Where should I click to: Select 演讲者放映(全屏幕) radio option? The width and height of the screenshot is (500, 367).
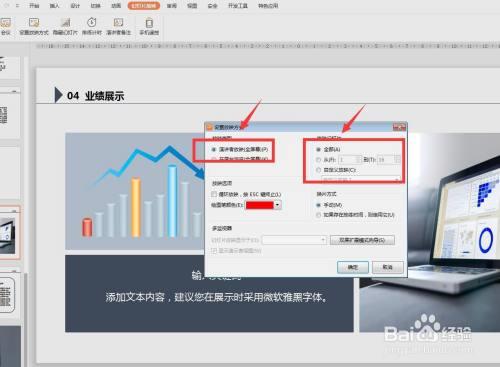pos(214,149)
